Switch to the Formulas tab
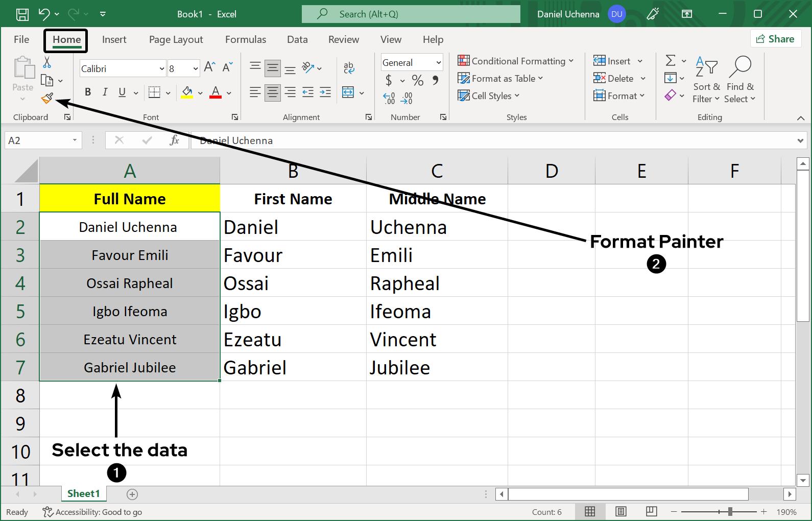812x521 pixels. [246, 40]
